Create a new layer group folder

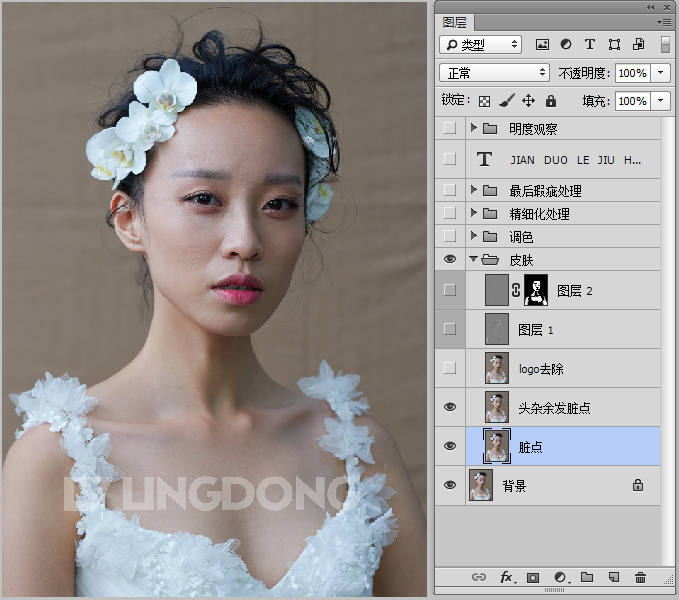(x=587, y=577)
